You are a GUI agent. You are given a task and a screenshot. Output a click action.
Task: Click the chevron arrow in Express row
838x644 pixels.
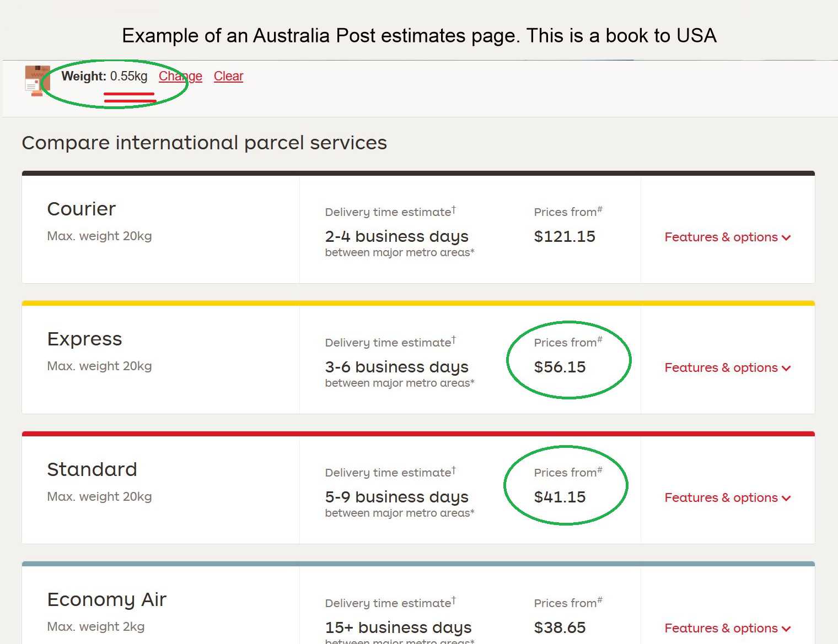point(786,369)
